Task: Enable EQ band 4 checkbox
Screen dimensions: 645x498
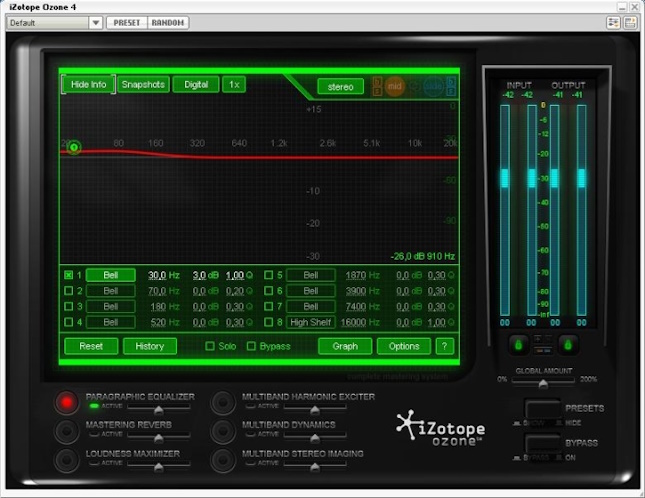Action: point(69,322)
